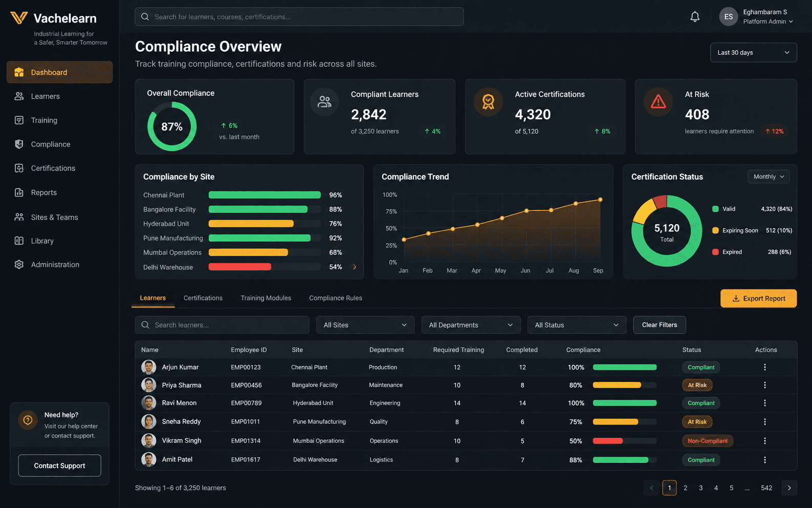Click the Library book icon
Screen dimensions: 812x508
19,241
